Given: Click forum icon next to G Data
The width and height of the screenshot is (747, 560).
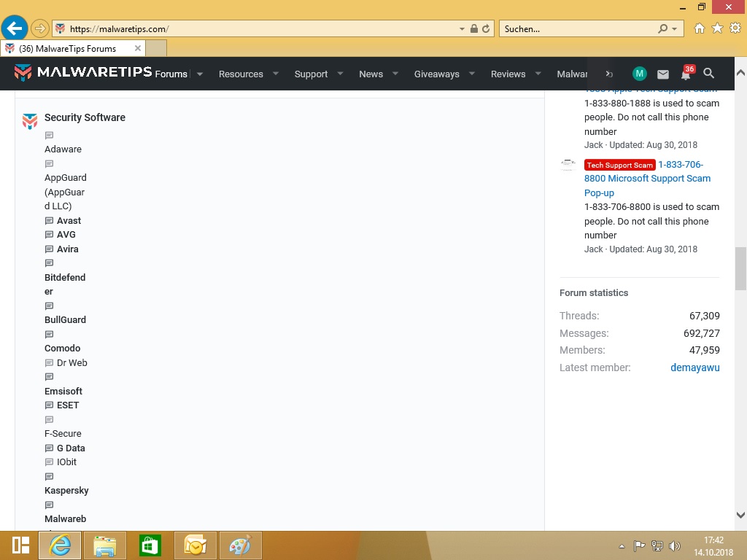Looking at the screenshot, I should click(49, 448).
